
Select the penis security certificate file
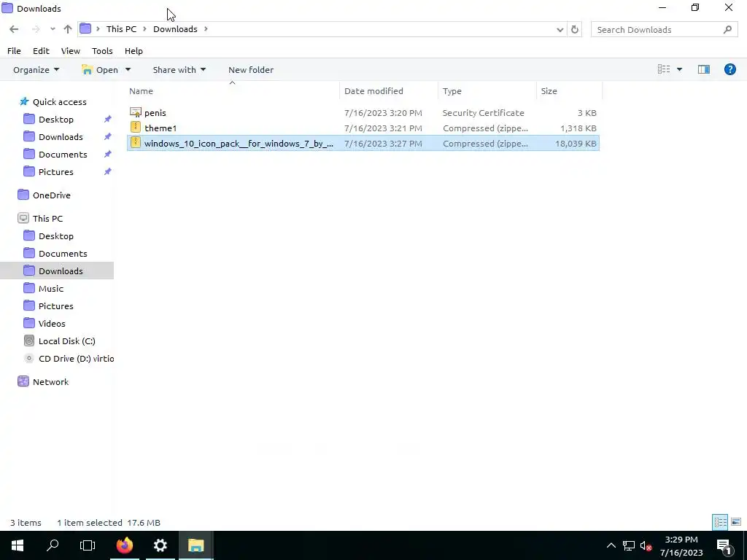coord(363,113)
